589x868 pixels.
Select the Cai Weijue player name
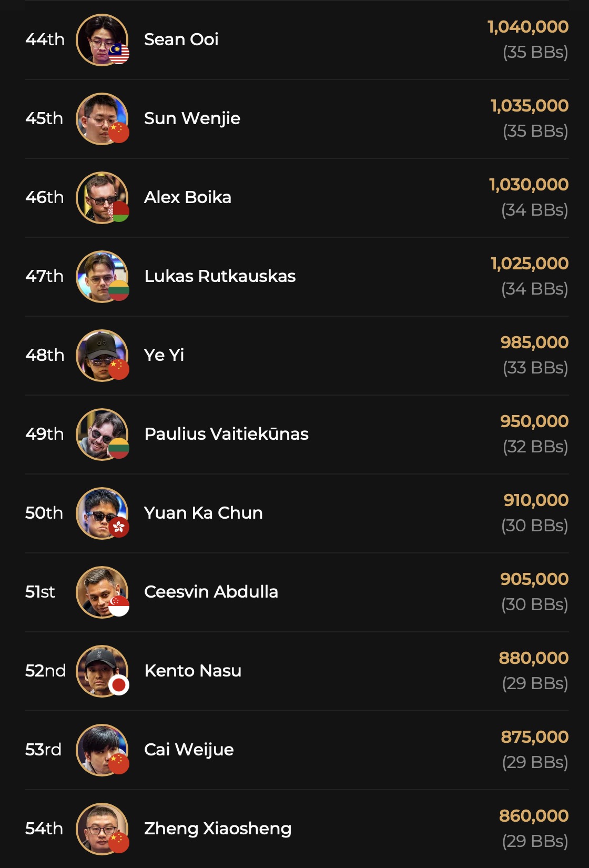[189, 750]
